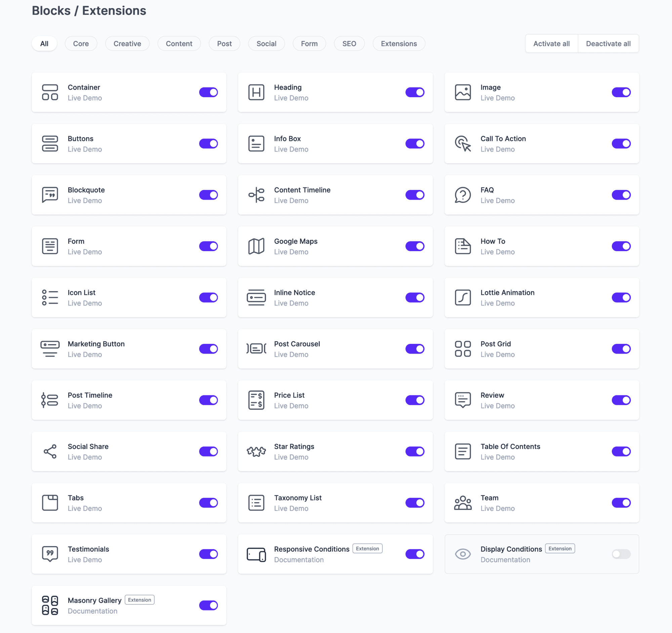
Task: Click the Marketing Button block icon
Action: pyautogui.click(x=50, y=349)
